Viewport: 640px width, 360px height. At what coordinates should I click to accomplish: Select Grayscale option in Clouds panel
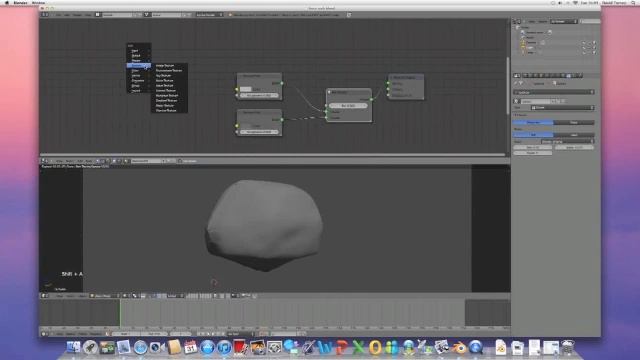tap(533, 122)
